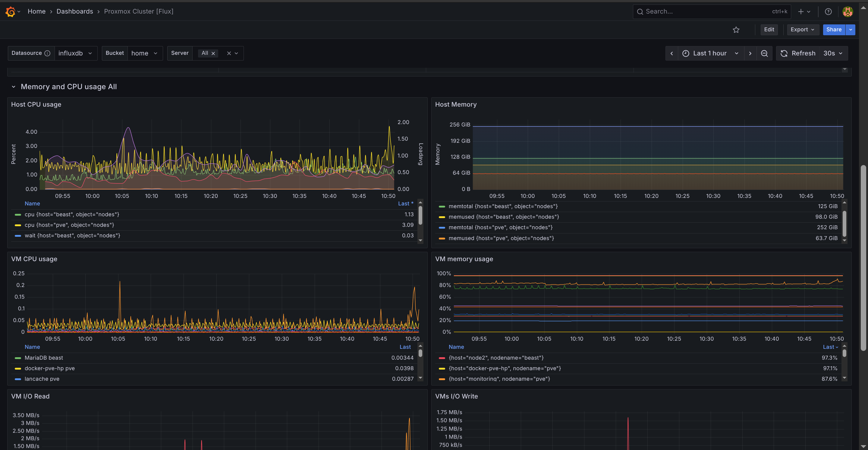Click the Share button

(834, 30)
